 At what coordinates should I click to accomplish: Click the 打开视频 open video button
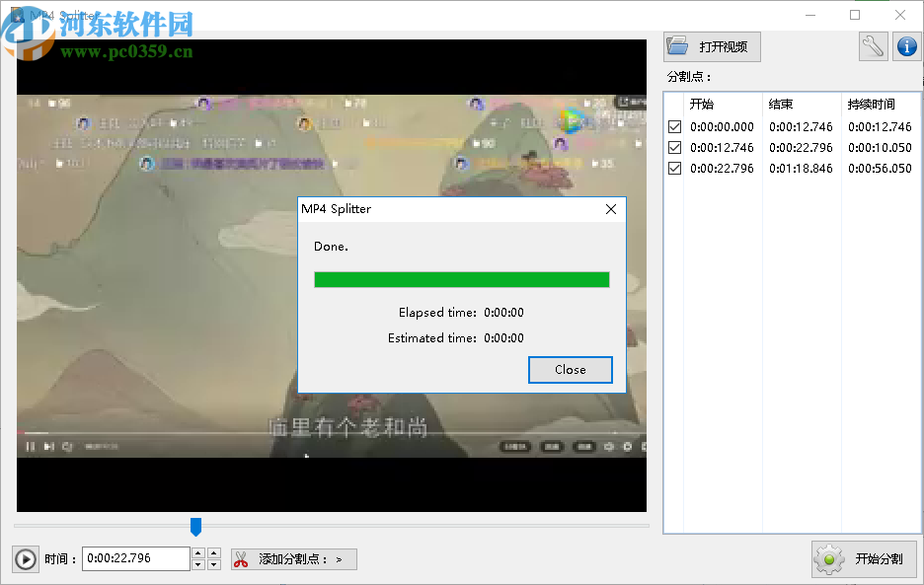click(x=711, y=45)
